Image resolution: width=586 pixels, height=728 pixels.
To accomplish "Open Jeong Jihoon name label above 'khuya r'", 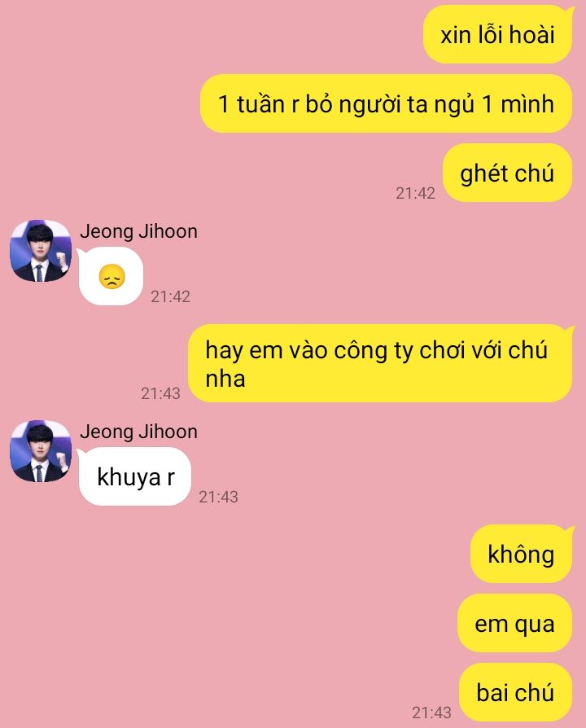I will click(x=138, y=432).
